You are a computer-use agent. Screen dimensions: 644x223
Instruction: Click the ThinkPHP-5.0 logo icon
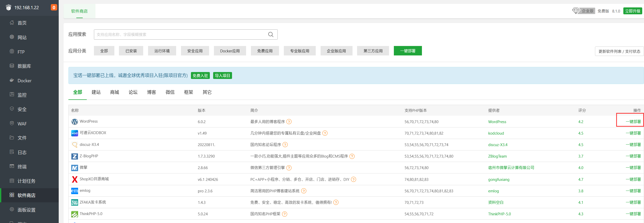coord(75,214)
